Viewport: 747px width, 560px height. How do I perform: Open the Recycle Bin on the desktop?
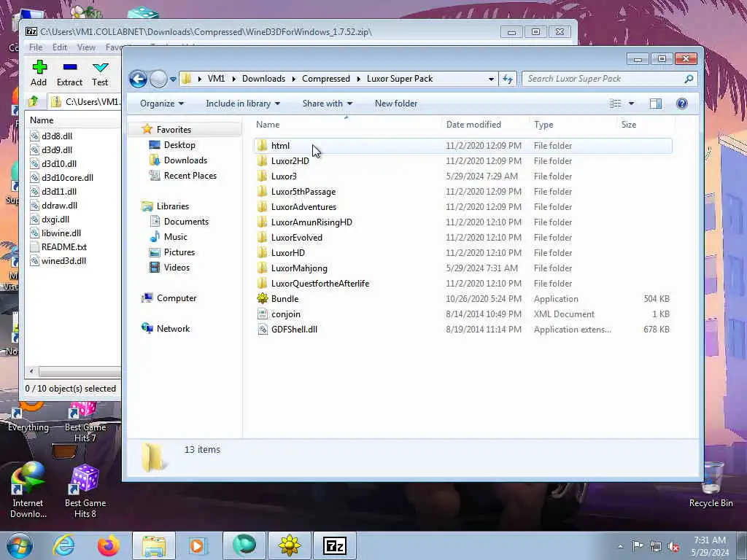711,485
